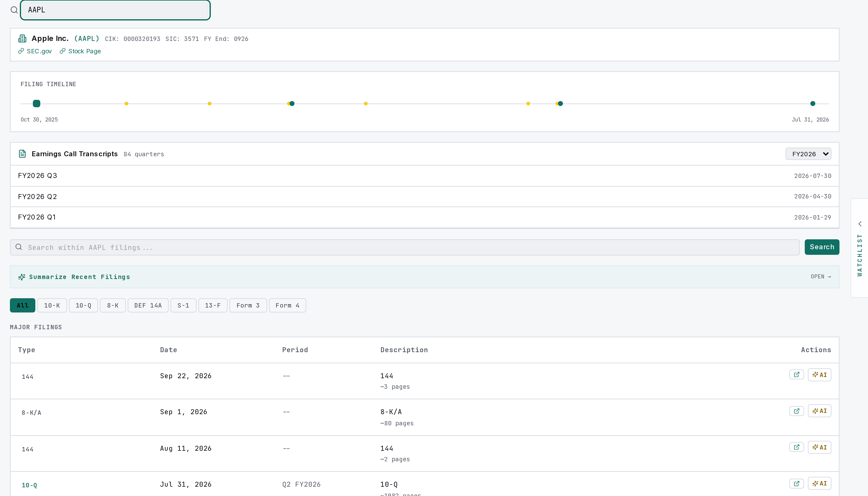
Task: Select the S-1 filter tab
Action: (183, 305)
